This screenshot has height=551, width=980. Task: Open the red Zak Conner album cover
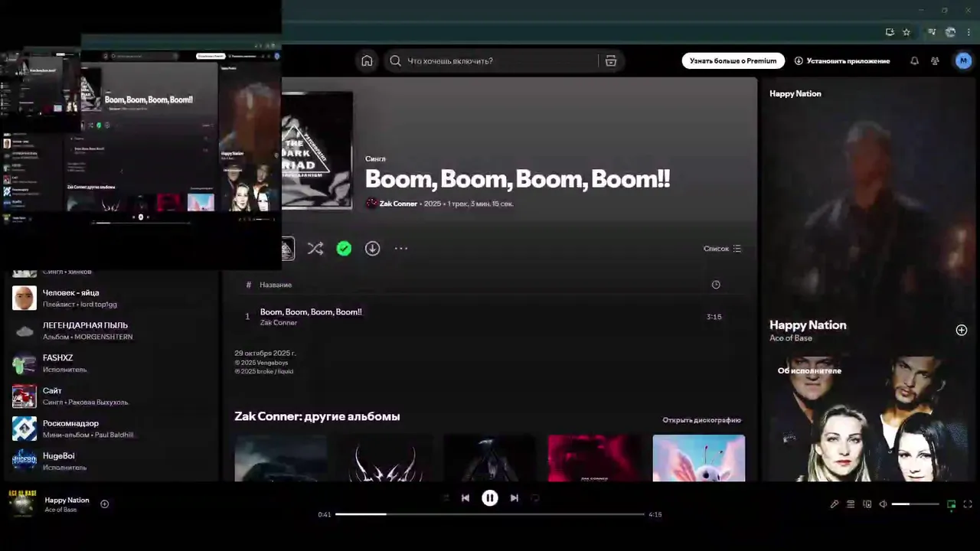(x=594, y=458)
